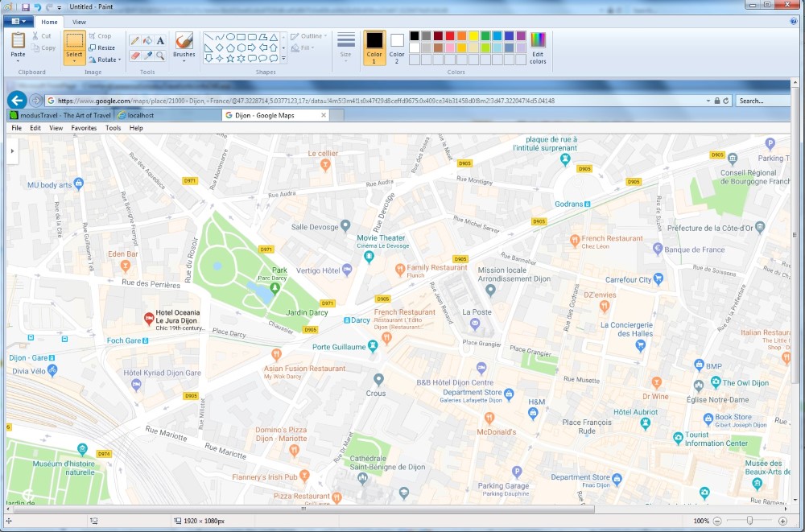Select the Color picker eyedropper

pyautogui.click(x=148, y=55)
